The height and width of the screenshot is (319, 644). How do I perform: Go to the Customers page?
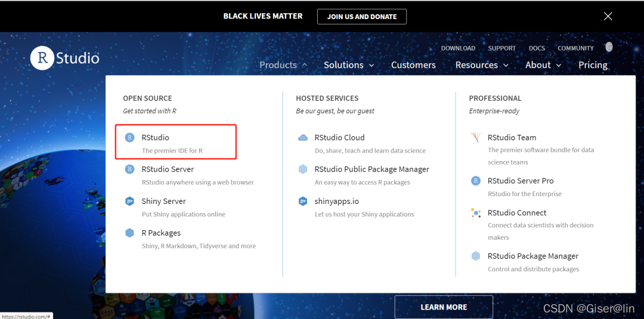[x=413, y=65]
